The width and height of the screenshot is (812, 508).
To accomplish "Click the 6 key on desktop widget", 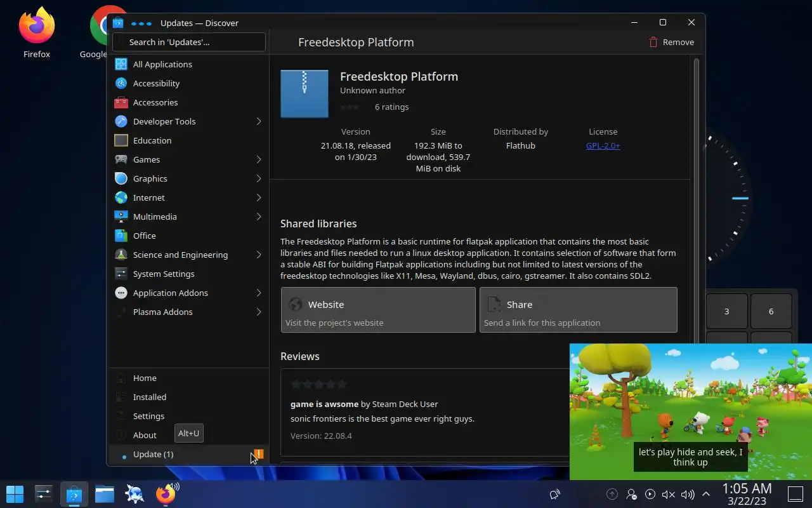I will 771,311.
